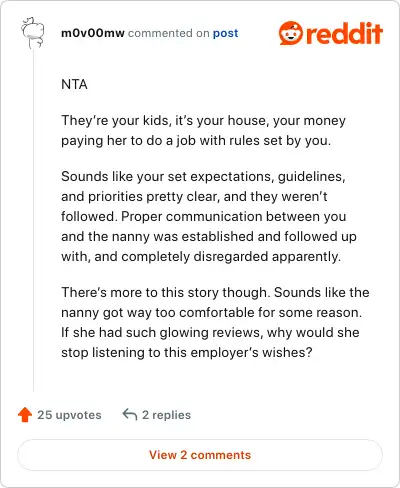Click the 'commented on' gray text
The image size is (400, 488).
(169, 33)
